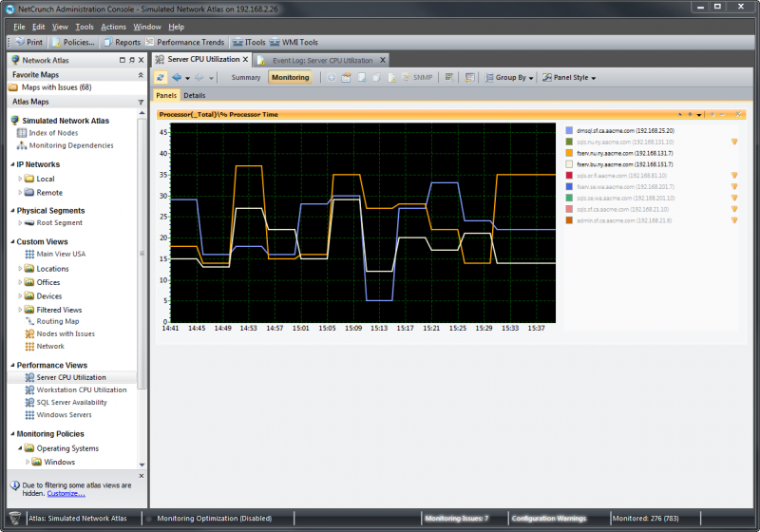Image resolution: width=760 pixels, height=532 pixels.
Task: Open the Index of Nodes view
Action: pos(47,133)
